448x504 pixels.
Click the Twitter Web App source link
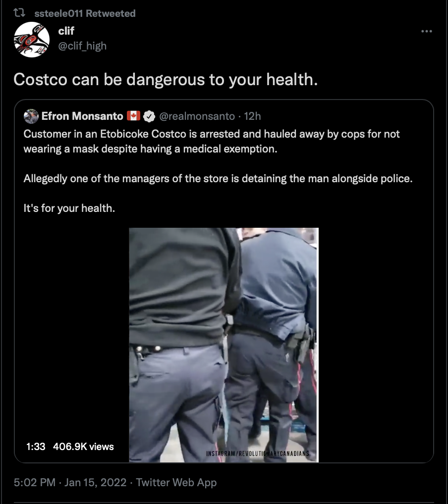pos(176,483)
